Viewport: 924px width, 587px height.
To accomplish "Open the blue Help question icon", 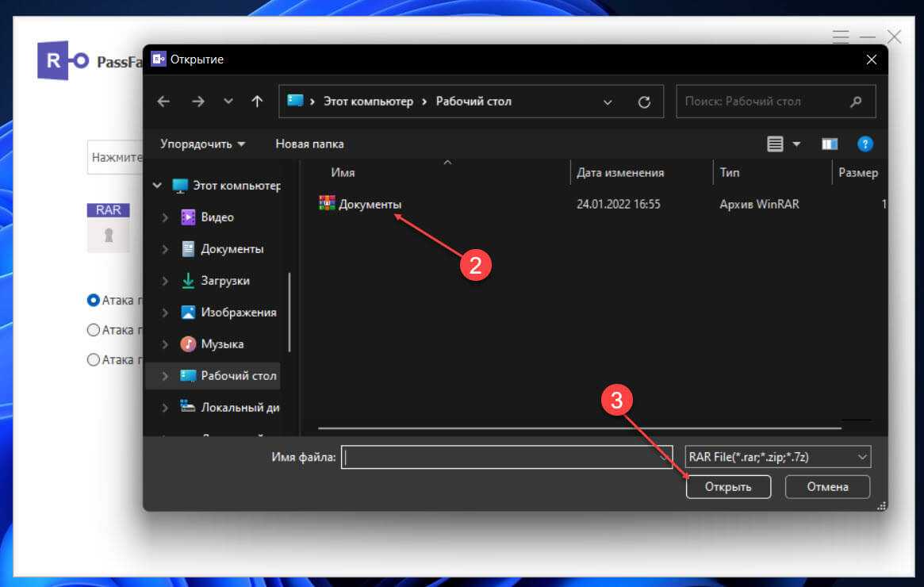I will 865,144.
